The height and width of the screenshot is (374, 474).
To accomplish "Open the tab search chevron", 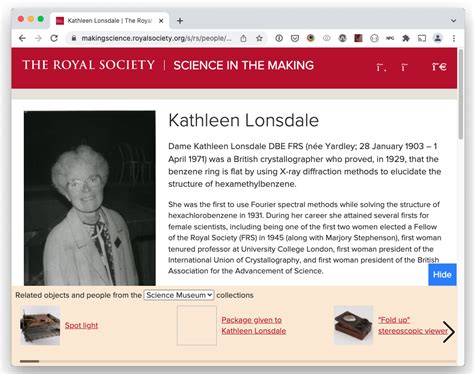I will (x=453, y=21).
